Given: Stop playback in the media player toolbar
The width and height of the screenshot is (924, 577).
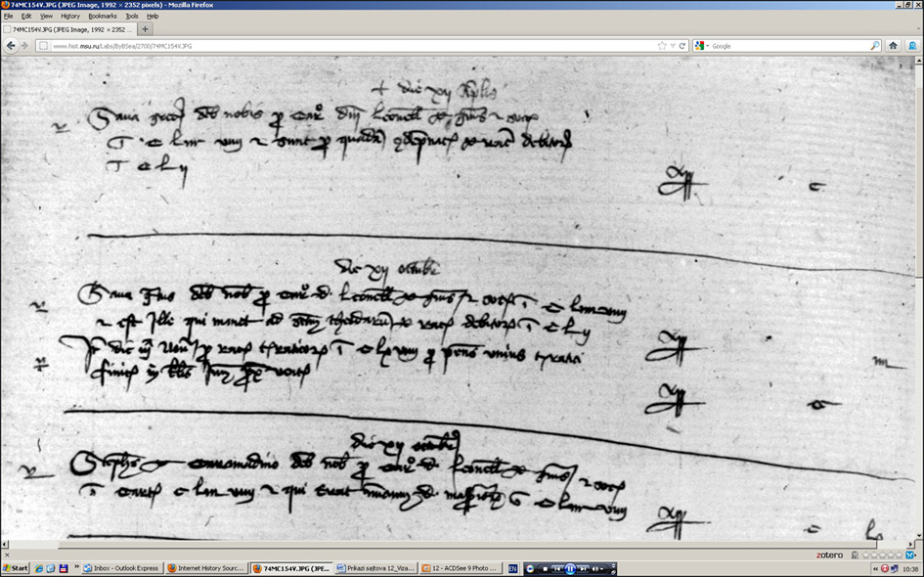Looking at the screenshot, I should (x=545, y=568).
